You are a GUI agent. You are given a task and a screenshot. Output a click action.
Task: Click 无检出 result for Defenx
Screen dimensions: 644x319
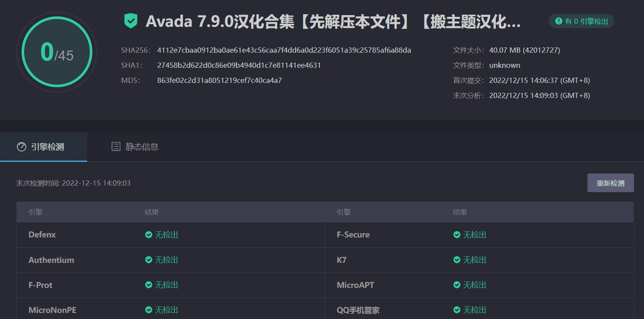167,235
